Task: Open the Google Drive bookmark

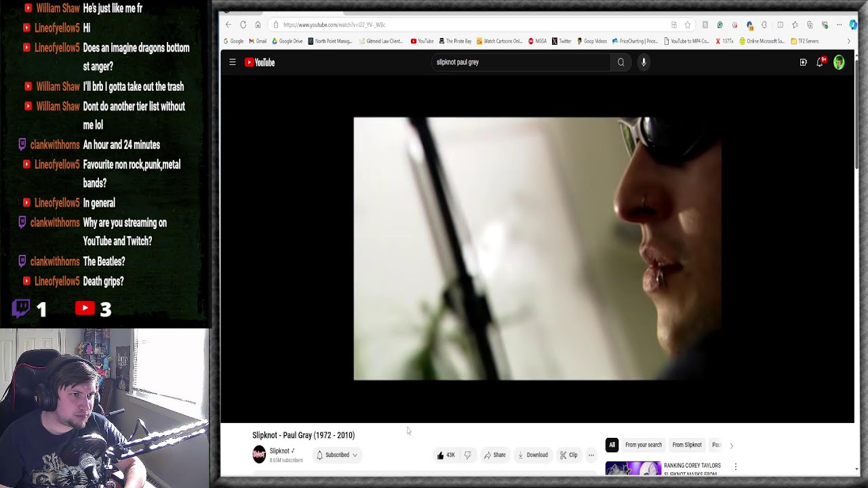Action: point(287,41)
